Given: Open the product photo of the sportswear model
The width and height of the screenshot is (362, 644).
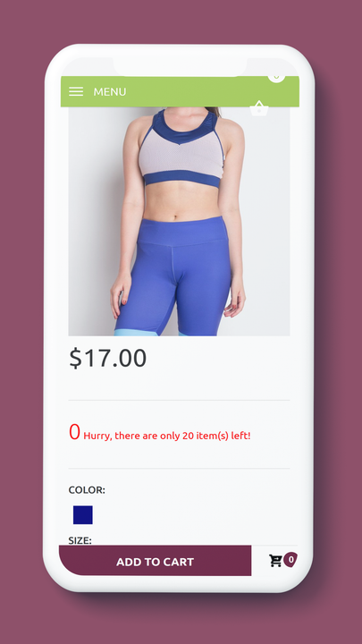Looking at the screenshot, I should (179, 222).
